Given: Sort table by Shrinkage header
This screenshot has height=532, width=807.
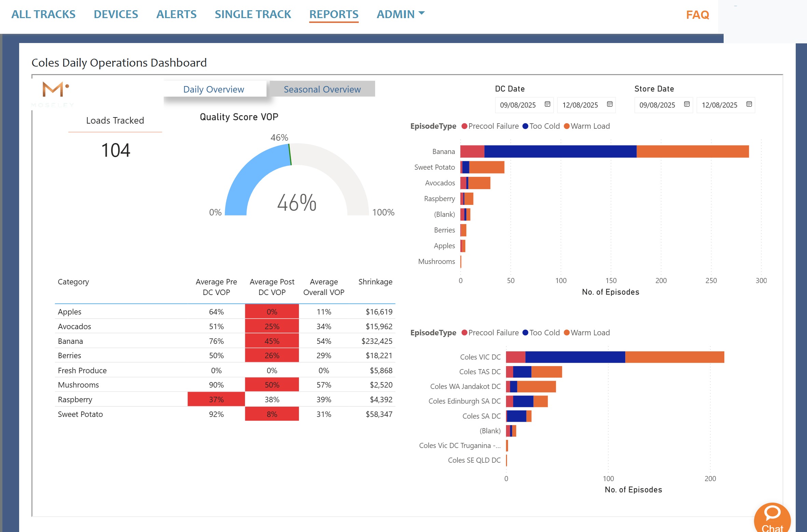Looking at the screenshot, I should coord(375,282).
